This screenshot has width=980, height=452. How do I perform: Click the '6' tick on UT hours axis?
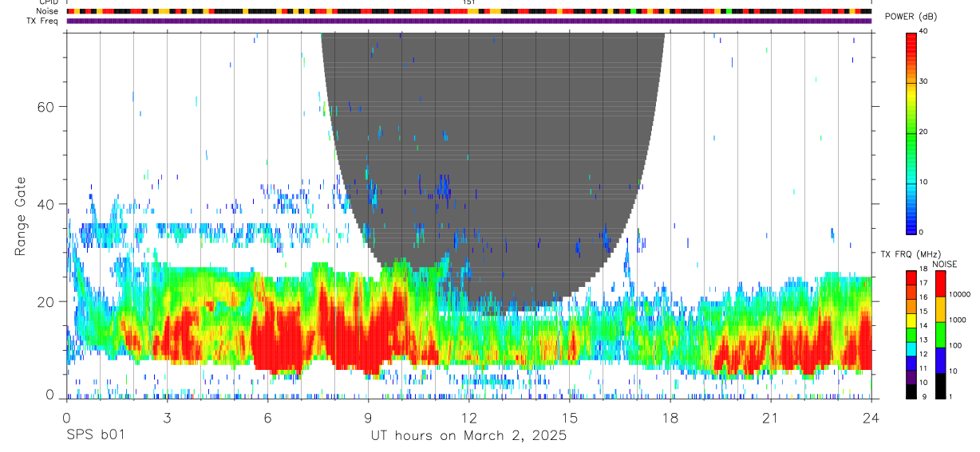point(267,417)
